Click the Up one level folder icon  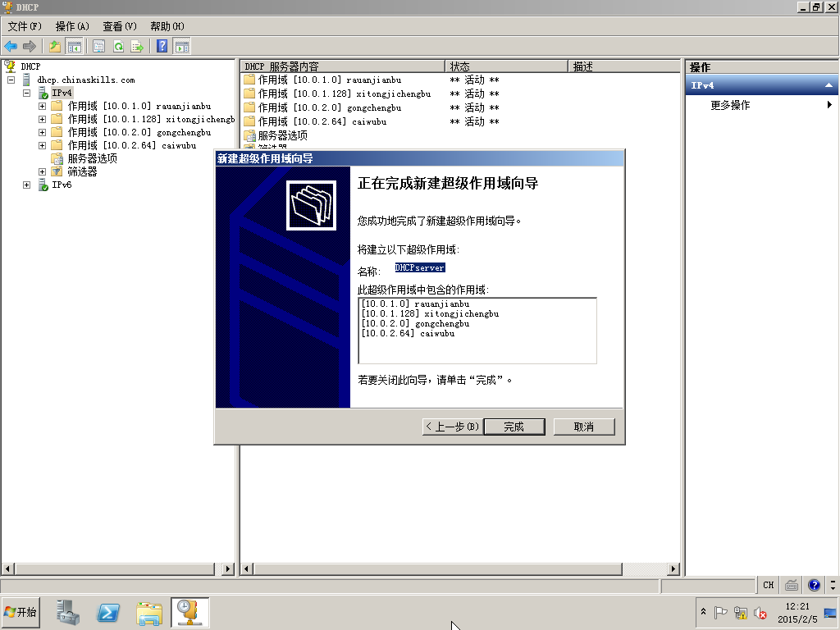[55, 47]
